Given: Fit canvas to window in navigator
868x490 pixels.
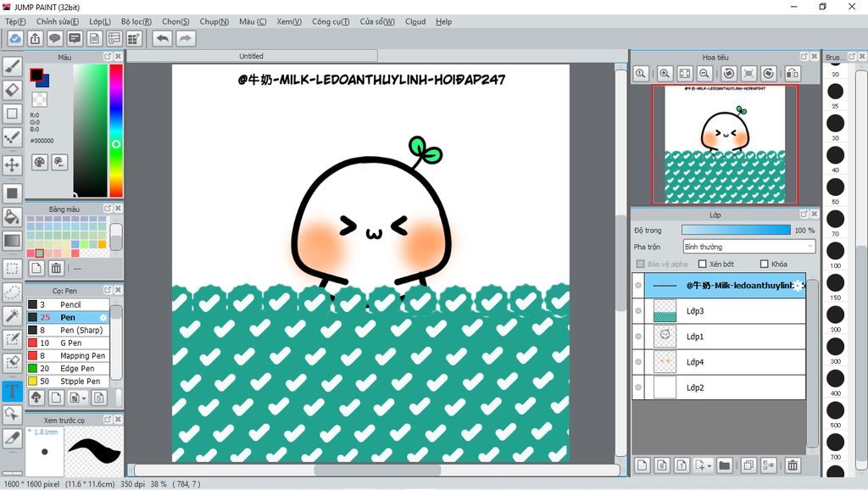Looking at the screenshot, I should tap(684, 73).
